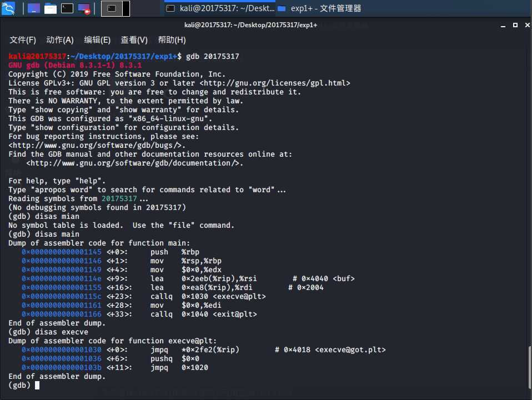Click the '# 0x4040 <buf>' comment
Viewport: 532px width, 400px height.
324,279
